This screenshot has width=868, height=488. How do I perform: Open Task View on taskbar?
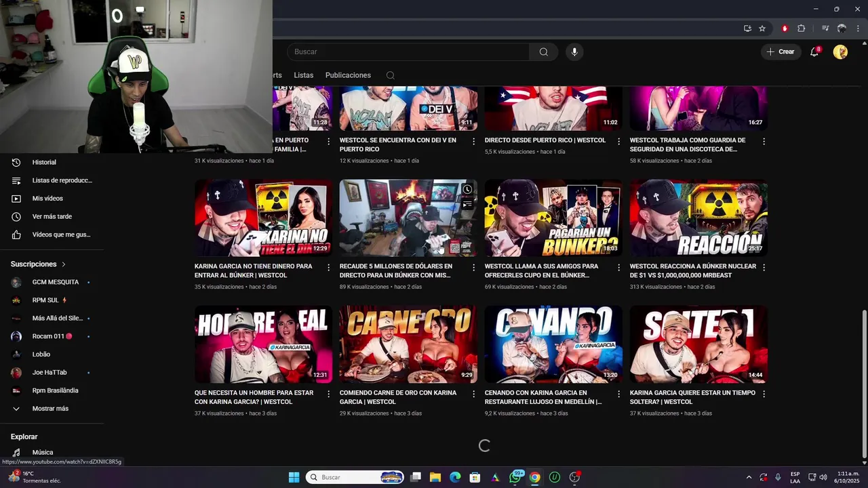pos(416,477)
